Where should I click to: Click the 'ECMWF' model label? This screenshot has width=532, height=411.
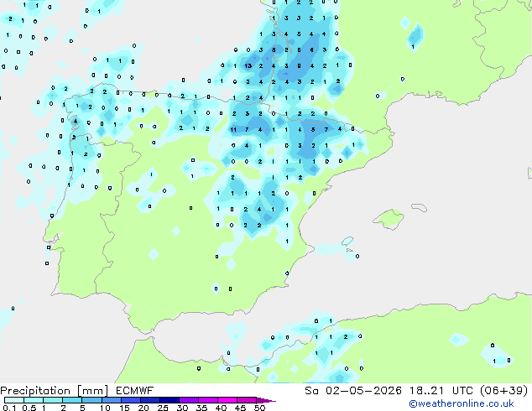click(x=135, y=391)
